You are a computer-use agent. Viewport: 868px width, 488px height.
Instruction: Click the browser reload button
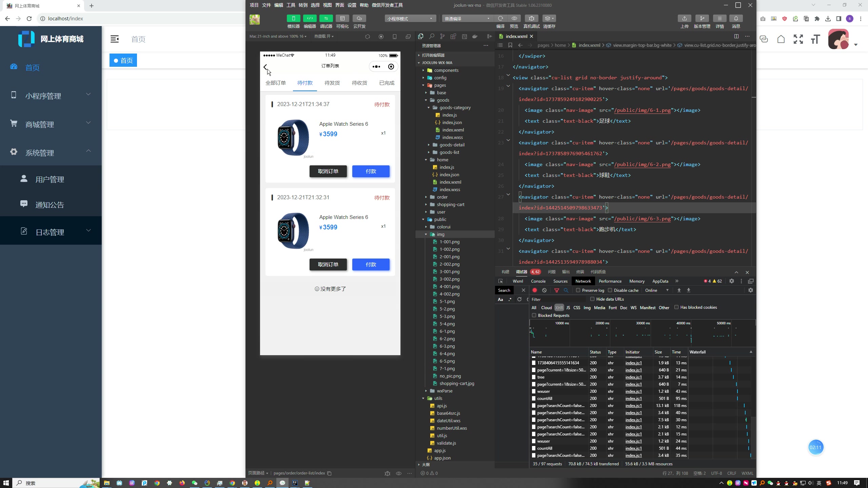[29, 19]
